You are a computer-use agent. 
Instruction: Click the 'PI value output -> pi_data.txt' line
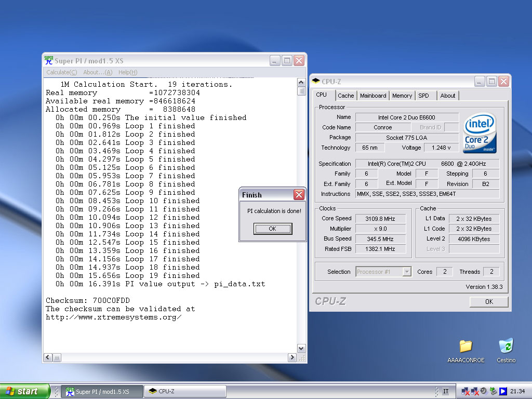click(161, 284)
